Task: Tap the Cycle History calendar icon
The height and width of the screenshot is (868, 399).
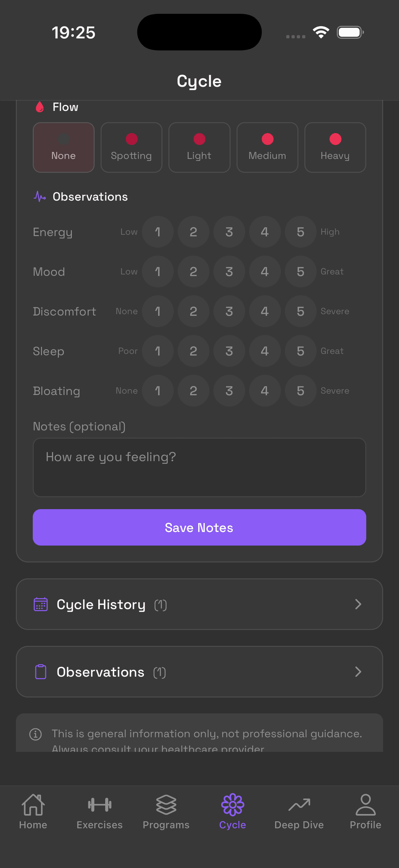Action: pyautogui.click(x=40, y=604)
